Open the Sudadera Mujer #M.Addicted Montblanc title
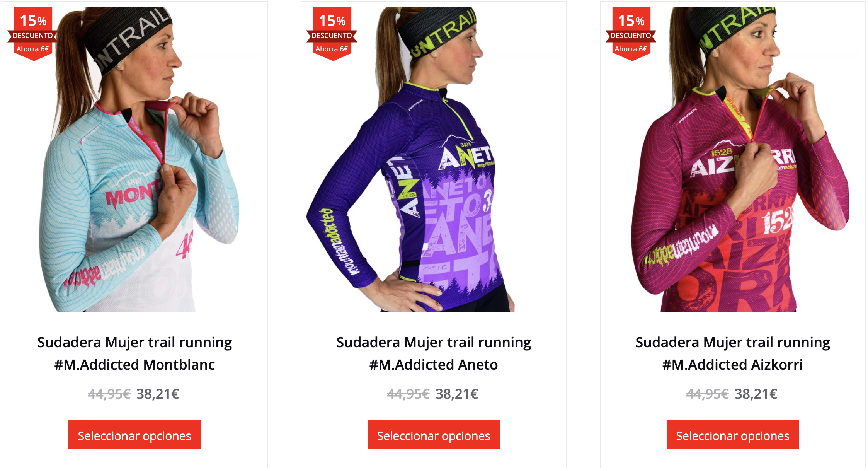868x471 pixels. (134, 353)
